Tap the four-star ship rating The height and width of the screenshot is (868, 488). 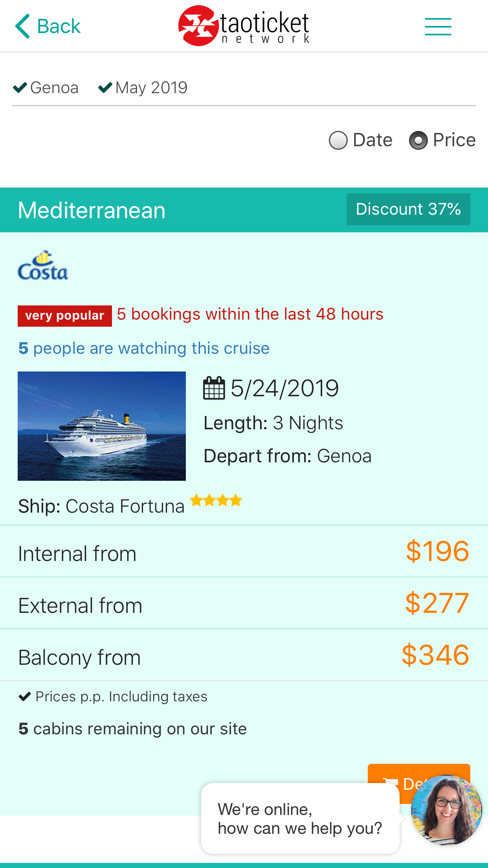(x=216, y=501)
